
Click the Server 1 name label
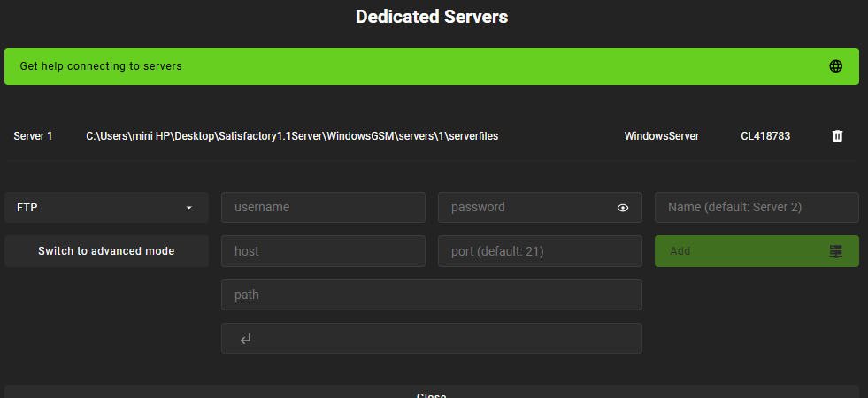click(34, 136)
